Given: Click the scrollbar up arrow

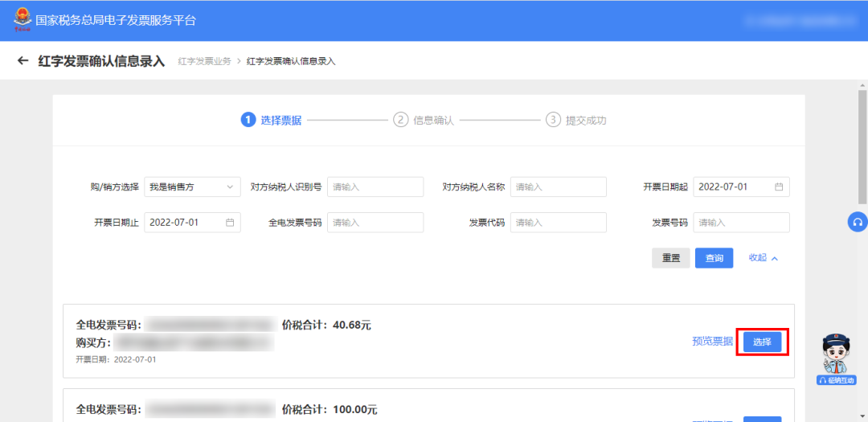Looking at the screenshot, I should click(x=863, y=84).
